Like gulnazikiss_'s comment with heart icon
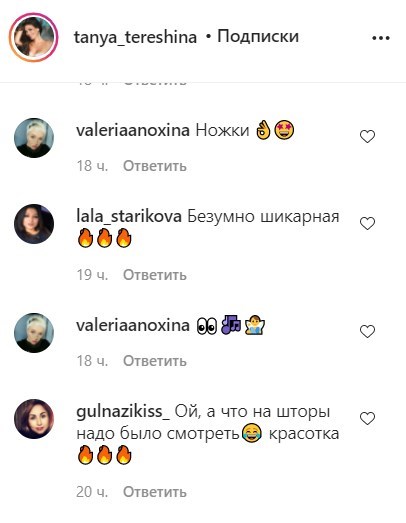The height and width of the screenshot is (523, 406). [367, 418]
